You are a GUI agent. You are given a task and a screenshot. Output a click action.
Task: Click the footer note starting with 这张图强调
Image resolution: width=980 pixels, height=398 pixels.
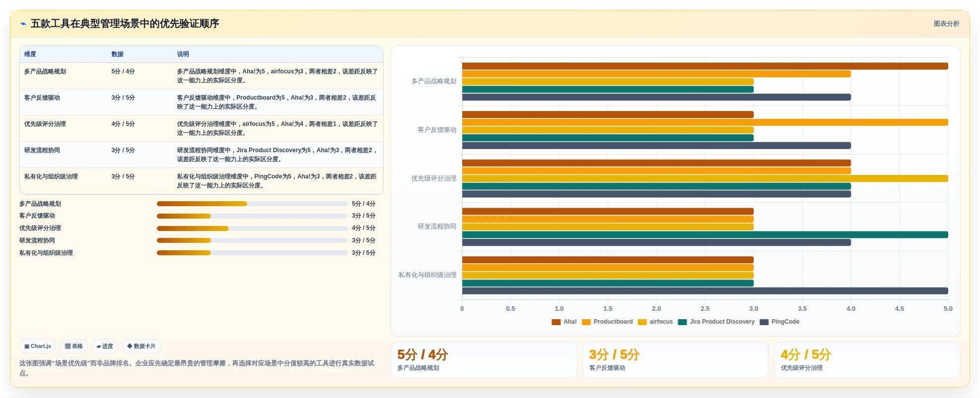click(x=197, y=368)
